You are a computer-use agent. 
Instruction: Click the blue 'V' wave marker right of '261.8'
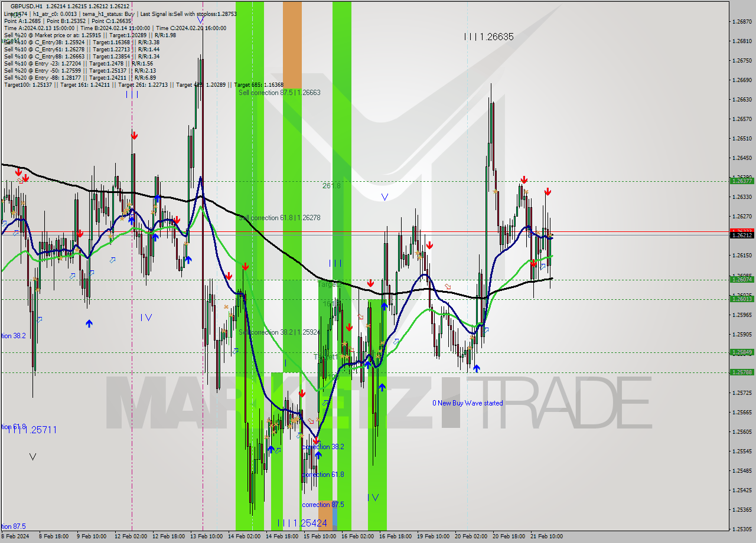pos(384,197)
